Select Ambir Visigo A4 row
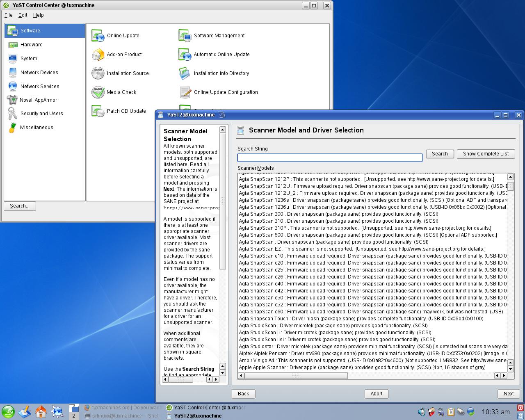Viewport: 525px width, 420px height. click(372, 361)
